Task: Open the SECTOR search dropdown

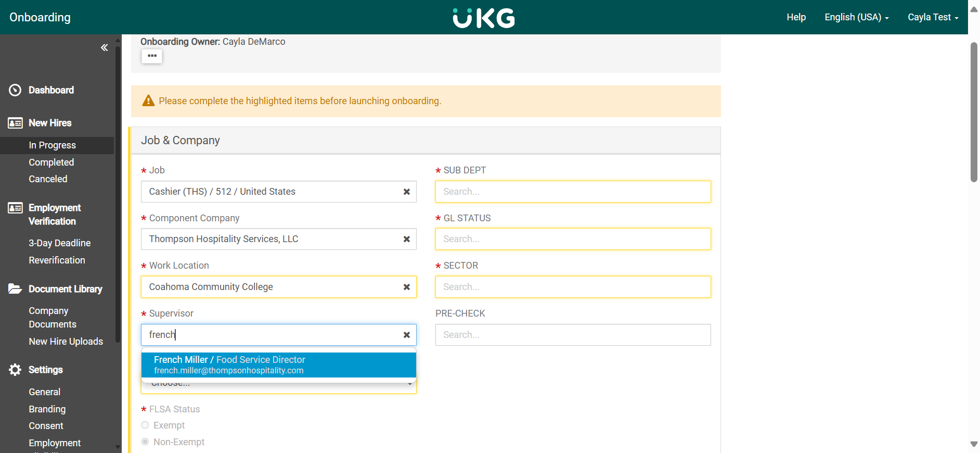Action: coord(573,287)
